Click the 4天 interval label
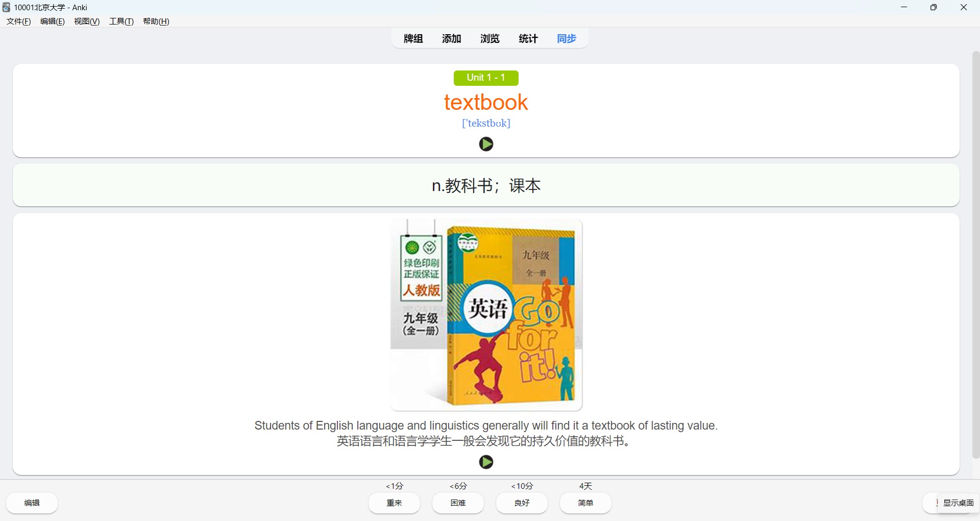The height and width of the screenshot is (521, 980). point(586,486)
